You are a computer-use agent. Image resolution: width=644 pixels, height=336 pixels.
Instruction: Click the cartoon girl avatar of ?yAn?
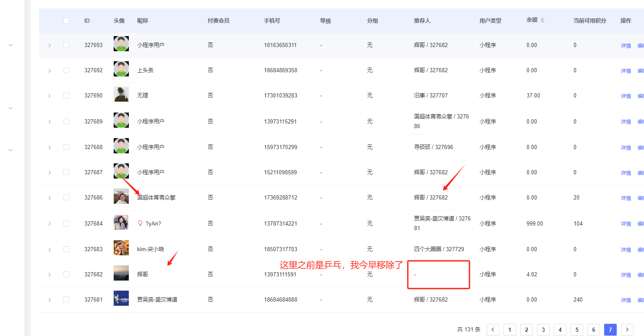(121, 222)
